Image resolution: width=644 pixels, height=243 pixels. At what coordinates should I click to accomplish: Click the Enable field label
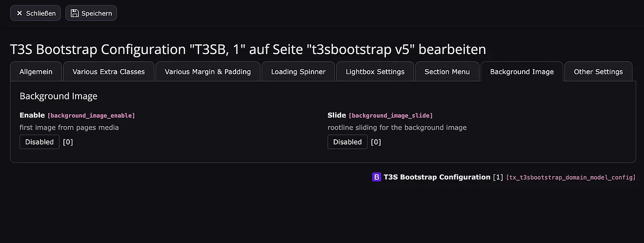[x=32, y=115]
